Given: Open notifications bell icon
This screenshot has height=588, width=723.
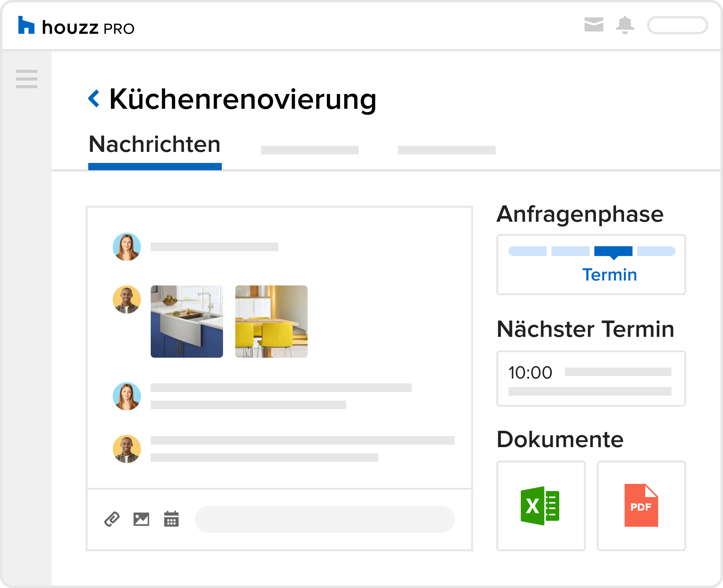Looking at the screenshot, I should coord(625,25).
